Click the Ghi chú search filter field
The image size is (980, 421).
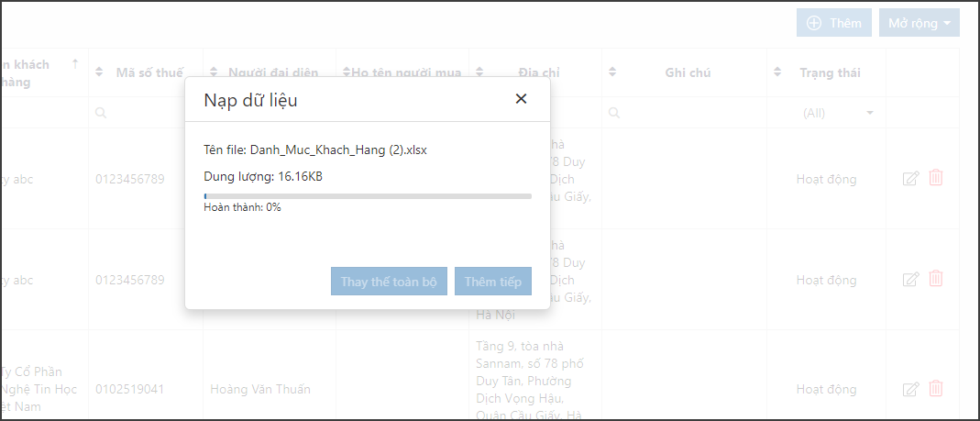point(685,113)
